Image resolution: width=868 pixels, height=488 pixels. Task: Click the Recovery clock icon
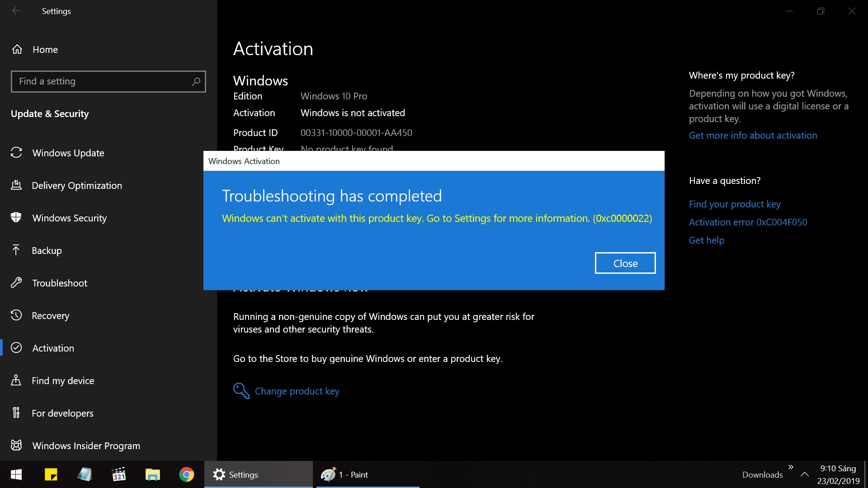tap(16, 315)
